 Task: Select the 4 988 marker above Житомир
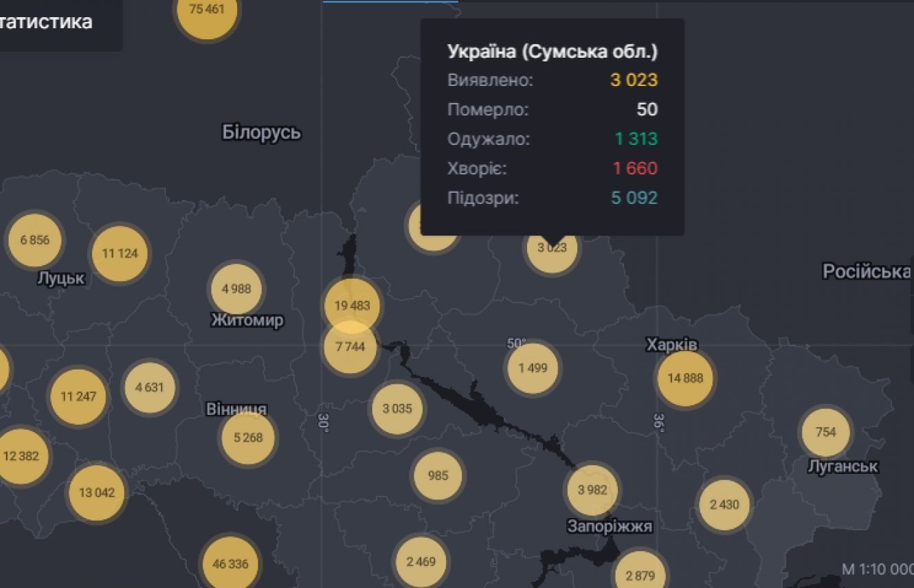tap(236, 289)
